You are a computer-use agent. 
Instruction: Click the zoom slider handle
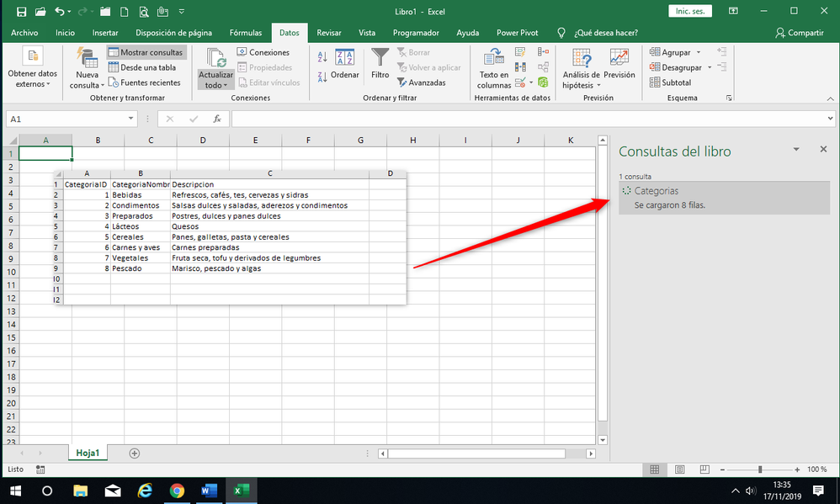click(760, 470)
